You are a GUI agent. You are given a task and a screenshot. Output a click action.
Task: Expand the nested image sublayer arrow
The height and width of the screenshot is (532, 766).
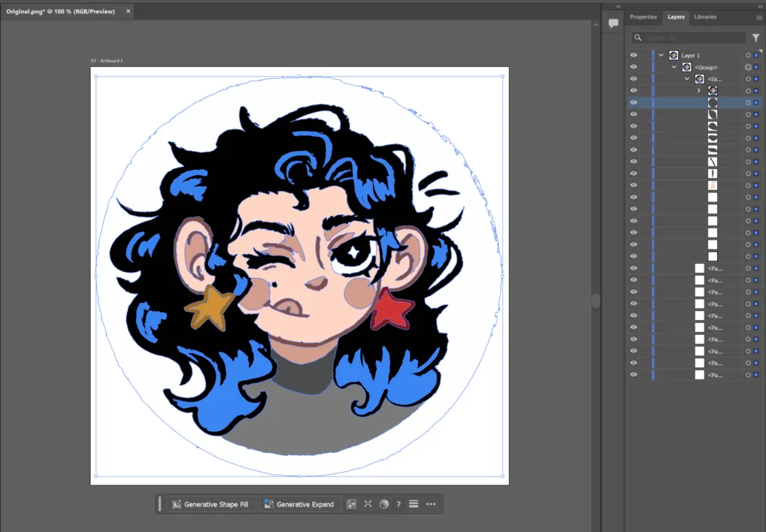pyautogui.click(x=699, y=90)
